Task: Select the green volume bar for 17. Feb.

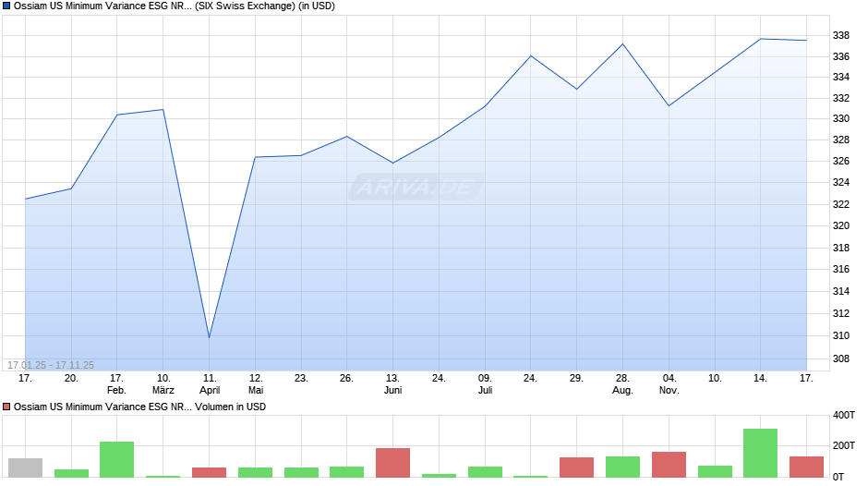Action: (x=116, y=459)
